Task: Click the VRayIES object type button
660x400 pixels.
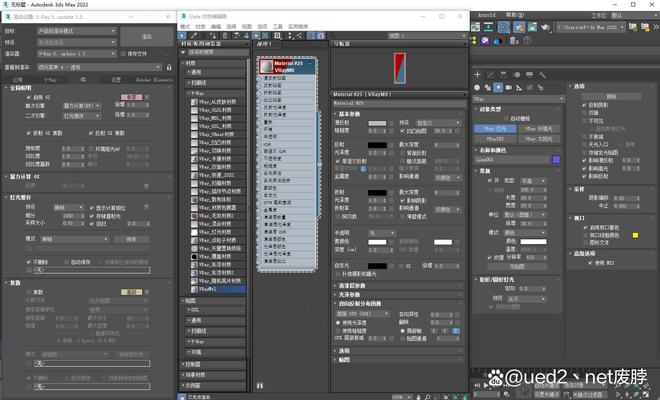Action: (x=495, y=139)
